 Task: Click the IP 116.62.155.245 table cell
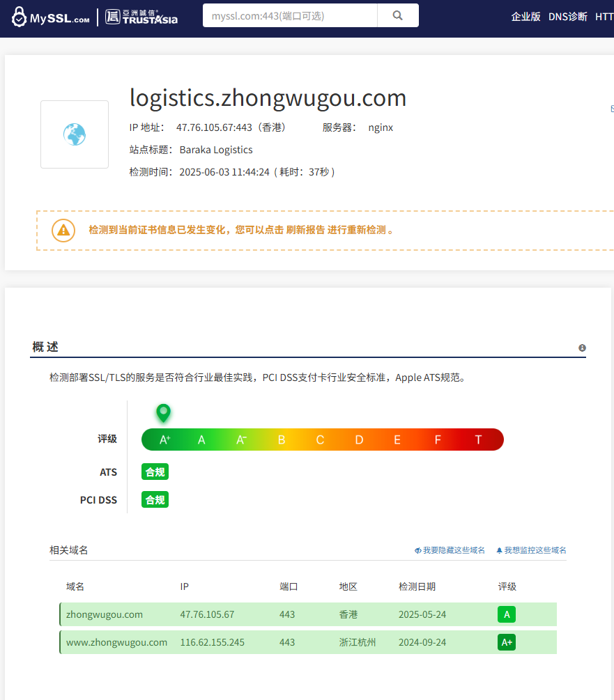coord(212,642)
